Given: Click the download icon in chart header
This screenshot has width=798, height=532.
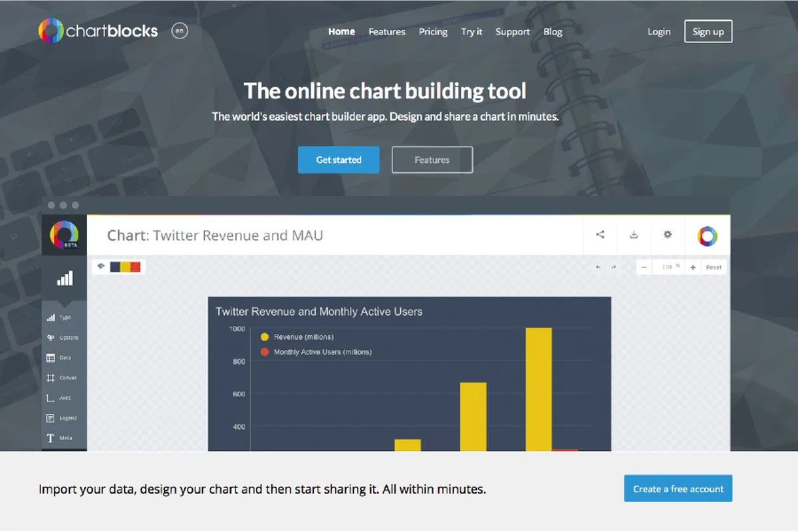Looking at the screenshot, I should [634, 234].
